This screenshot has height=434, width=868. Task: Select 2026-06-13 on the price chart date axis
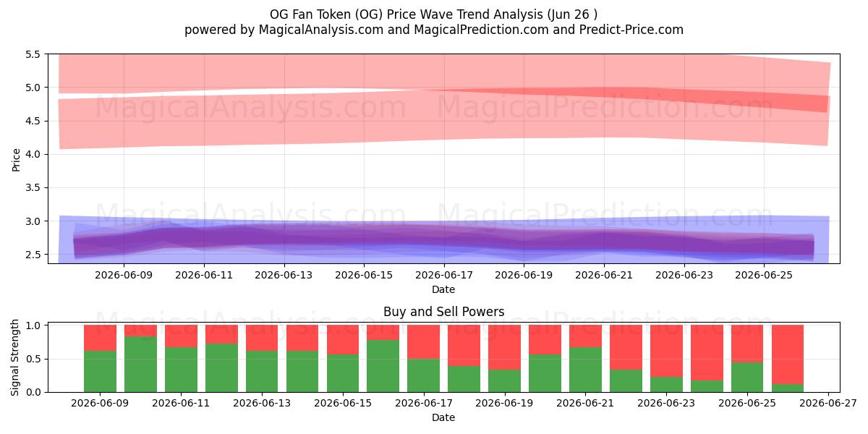284,275
